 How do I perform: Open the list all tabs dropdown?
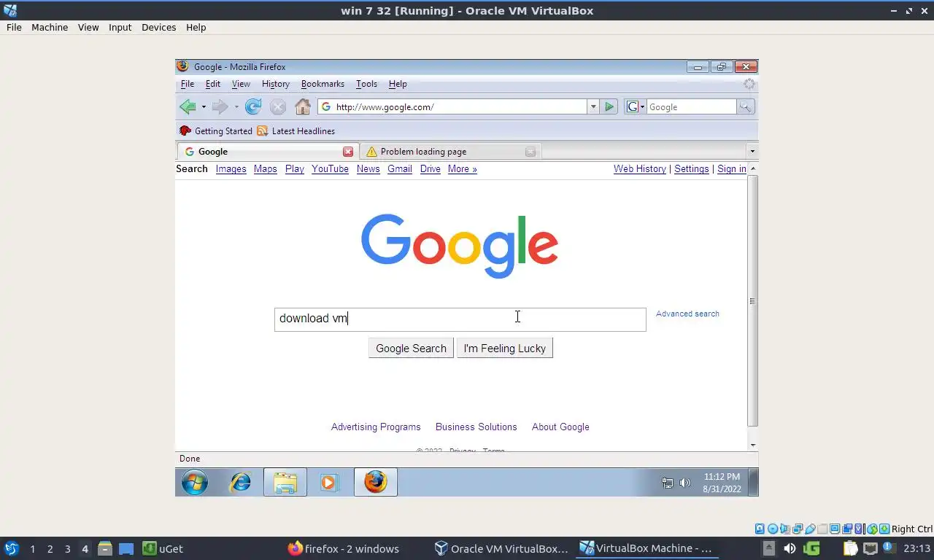point(752,152)
